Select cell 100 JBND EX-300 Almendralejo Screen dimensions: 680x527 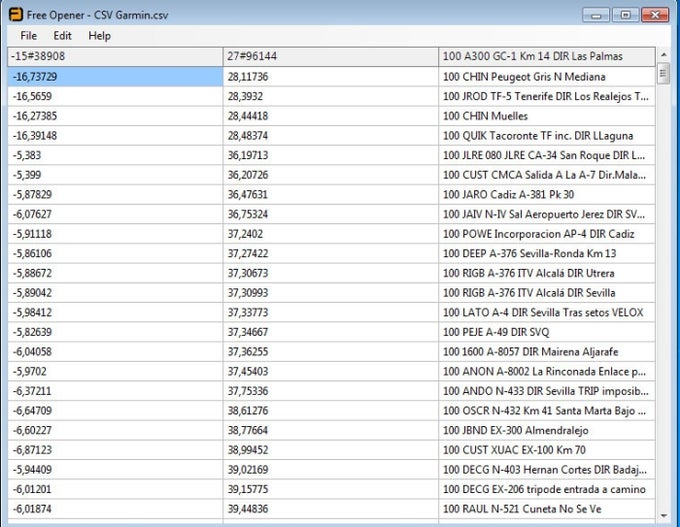[547, 431]
